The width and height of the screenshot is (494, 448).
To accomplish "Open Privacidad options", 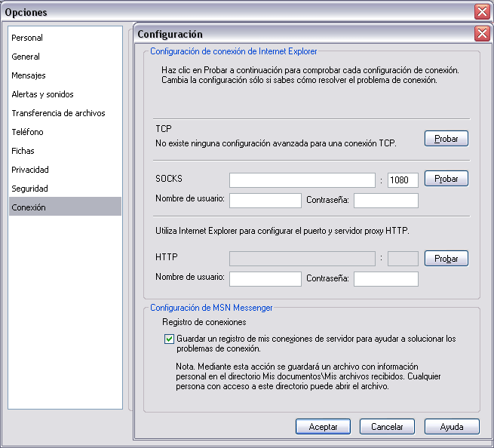I will click(65, 170).
